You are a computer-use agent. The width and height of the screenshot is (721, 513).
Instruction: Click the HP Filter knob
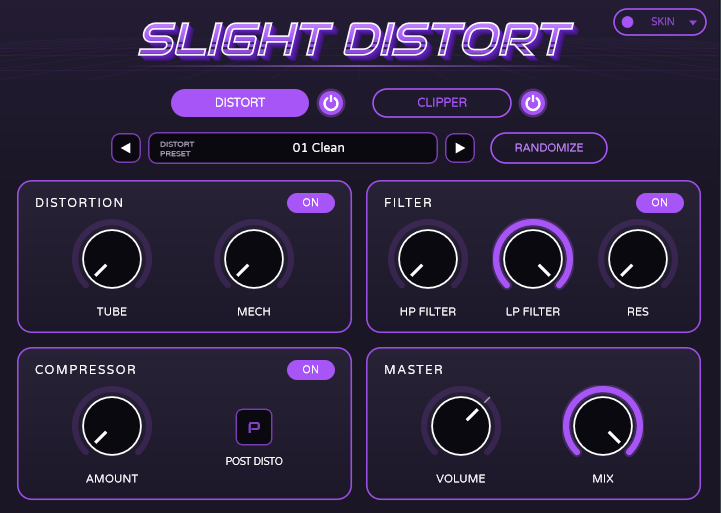coord(428,259)
